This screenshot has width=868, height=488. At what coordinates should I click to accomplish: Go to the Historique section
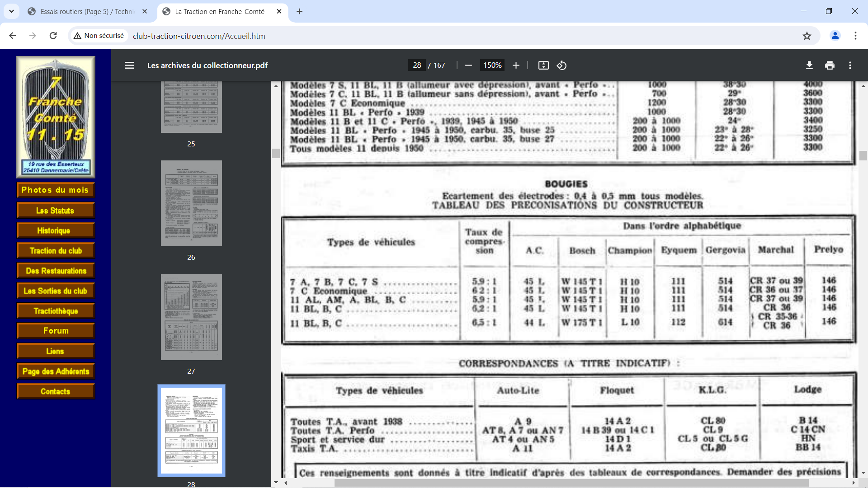point(56,230)
